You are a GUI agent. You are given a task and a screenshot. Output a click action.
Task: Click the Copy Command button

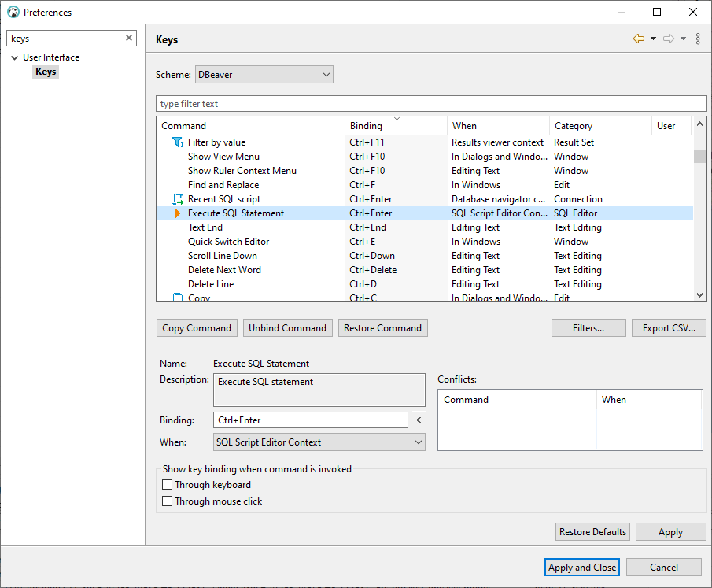coord(197,328)
